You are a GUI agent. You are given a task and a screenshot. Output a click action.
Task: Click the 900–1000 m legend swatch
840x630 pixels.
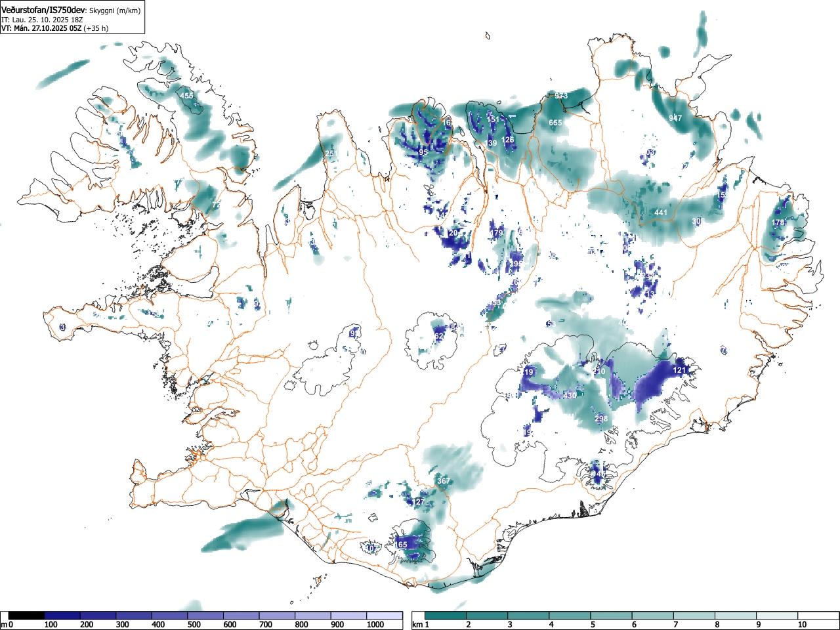click(x=348, y=616)
